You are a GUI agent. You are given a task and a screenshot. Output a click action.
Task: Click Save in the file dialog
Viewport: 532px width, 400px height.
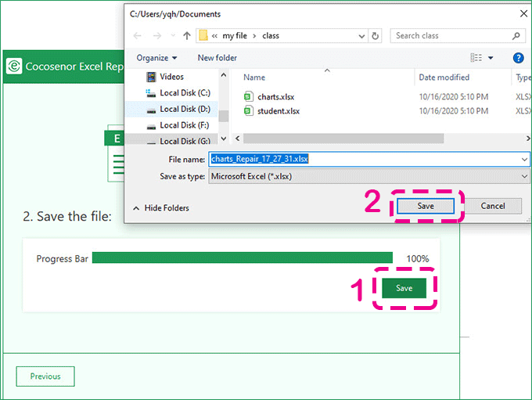426,206
